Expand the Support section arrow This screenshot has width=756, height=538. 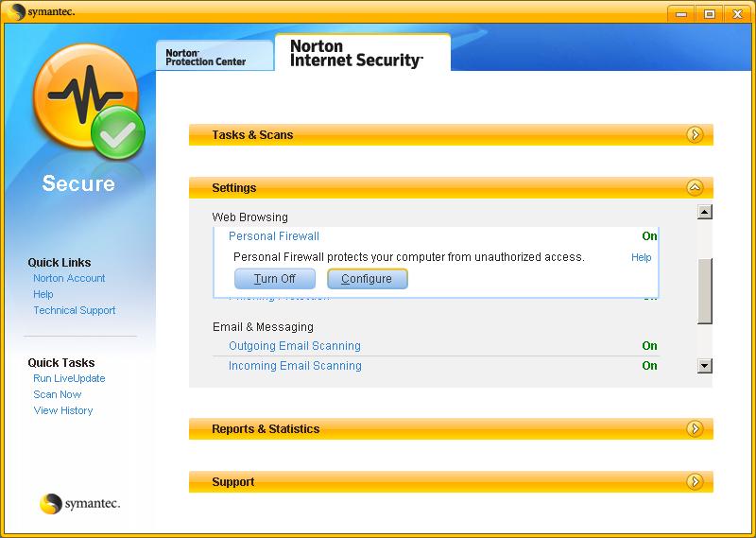(x=695, y=481)
